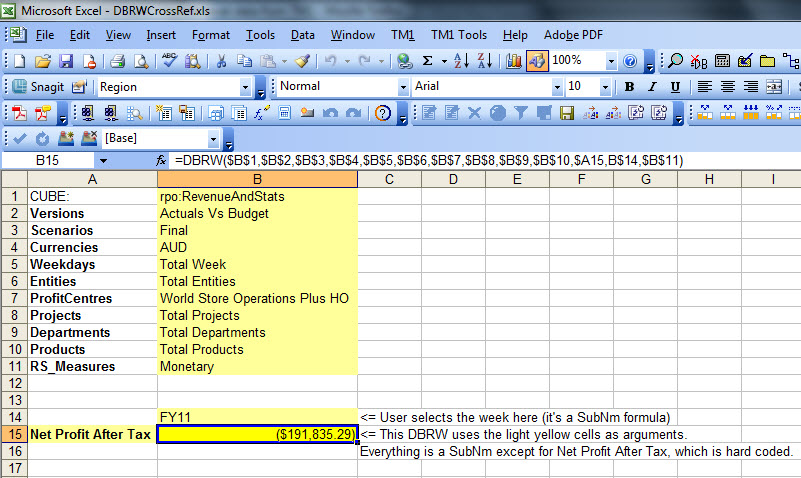The image size is (801, 478).
Task: Toggle Underline formatting
Action: click(675, 87)
